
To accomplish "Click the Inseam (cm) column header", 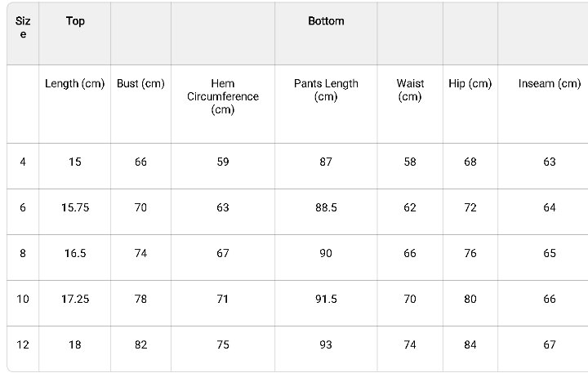I will [550, 83].
